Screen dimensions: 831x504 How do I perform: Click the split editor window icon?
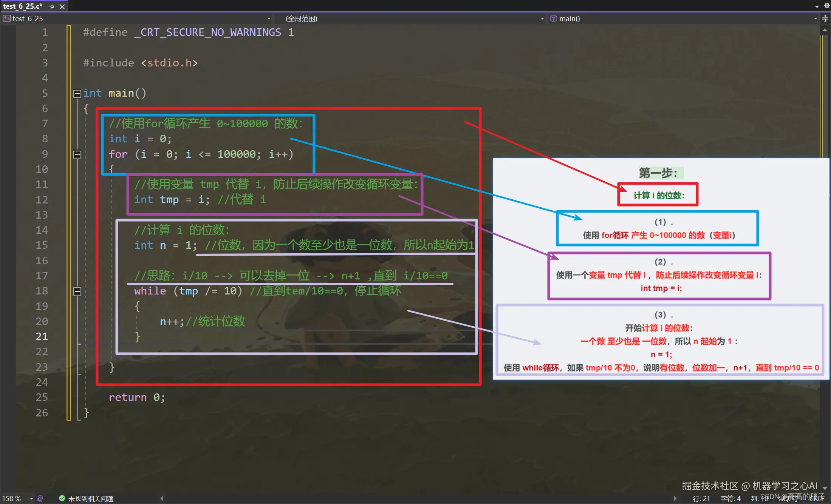click(x=825, y=18)
